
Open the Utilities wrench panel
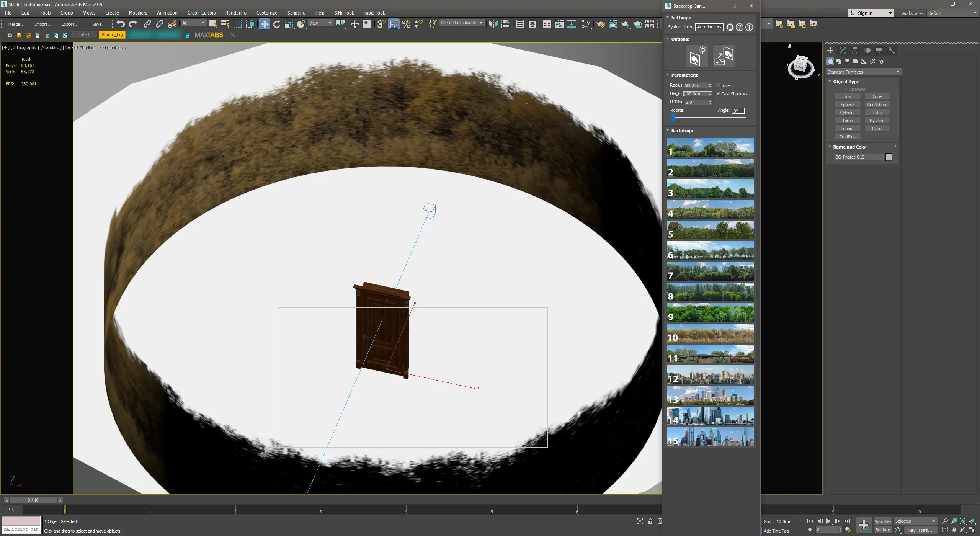pyautogui.click(x=891, y=51)
